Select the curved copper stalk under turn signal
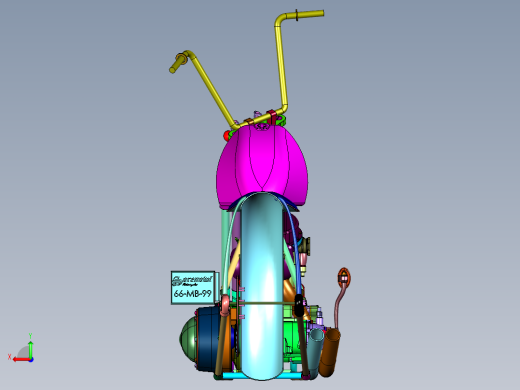The height and width of the screenshot is (390, 520). coord(339,306)
